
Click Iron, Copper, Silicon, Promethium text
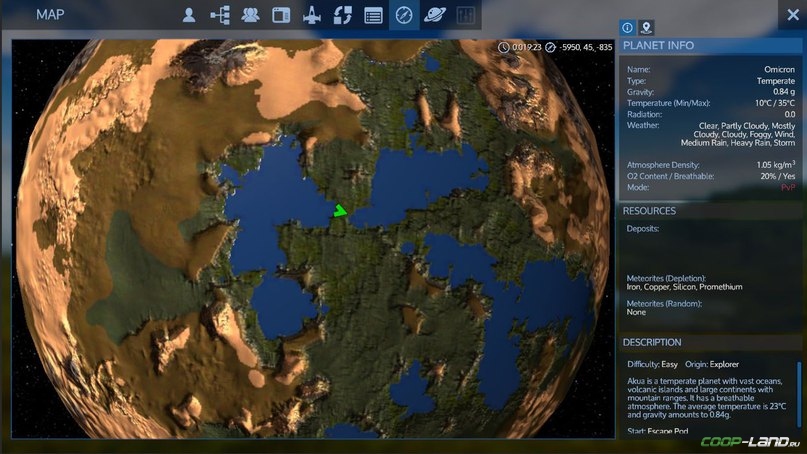pyautogui.click(x=684, y=287)
